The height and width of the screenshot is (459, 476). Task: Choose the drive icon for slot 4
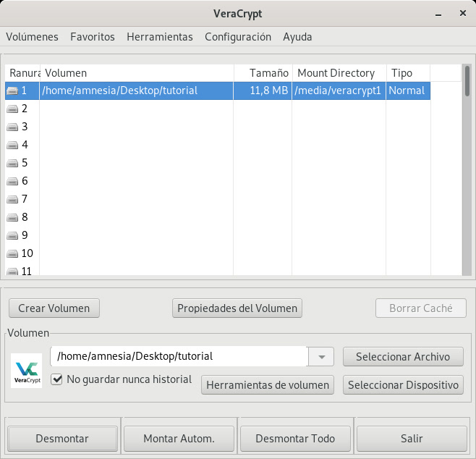tap(12, 145)
